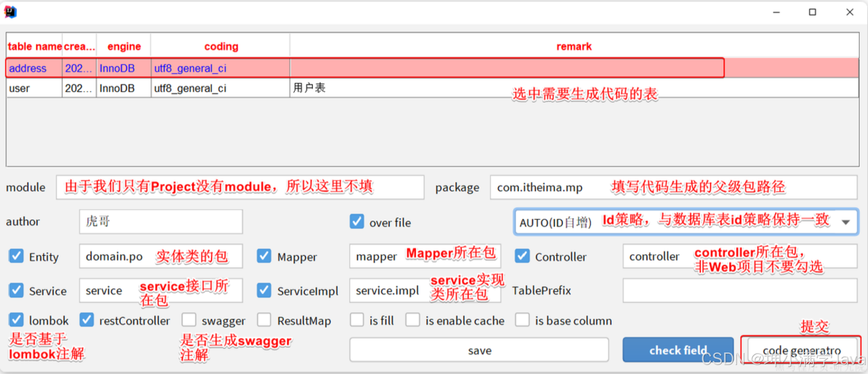This screenshot has width=868, height=374.
Task: Select the user table row
Action: (432, 88)
